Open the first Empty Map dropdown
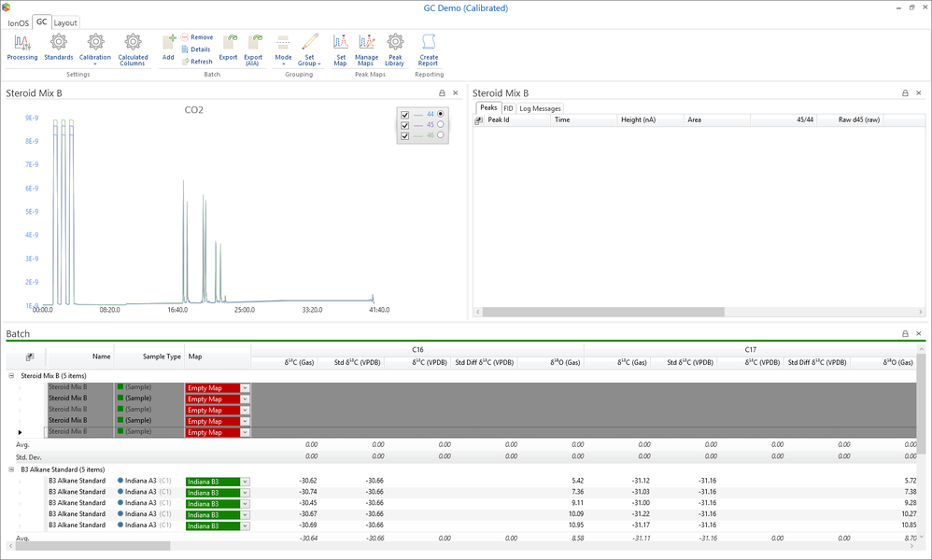Screen dimensions: 932x560 click(x=245, y=387)
